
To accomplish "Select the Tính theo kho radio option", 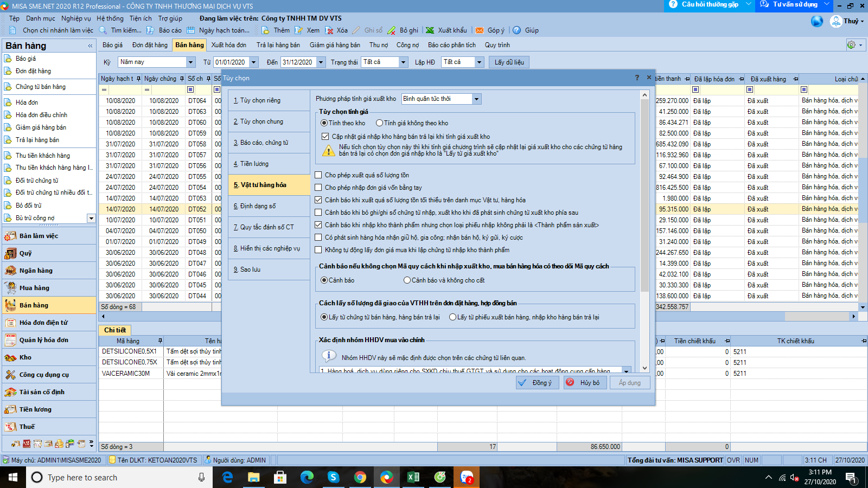I will click(x=324, y=123).
